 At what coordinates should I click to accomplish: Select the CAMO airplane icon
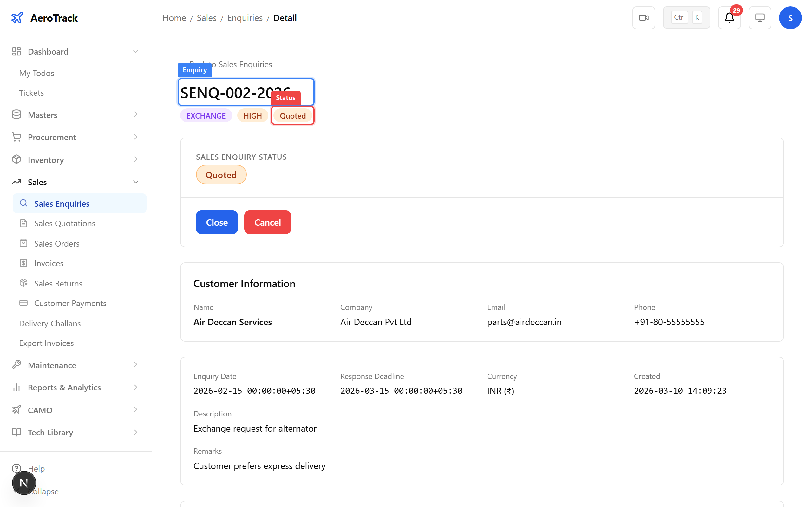point(16,410)
